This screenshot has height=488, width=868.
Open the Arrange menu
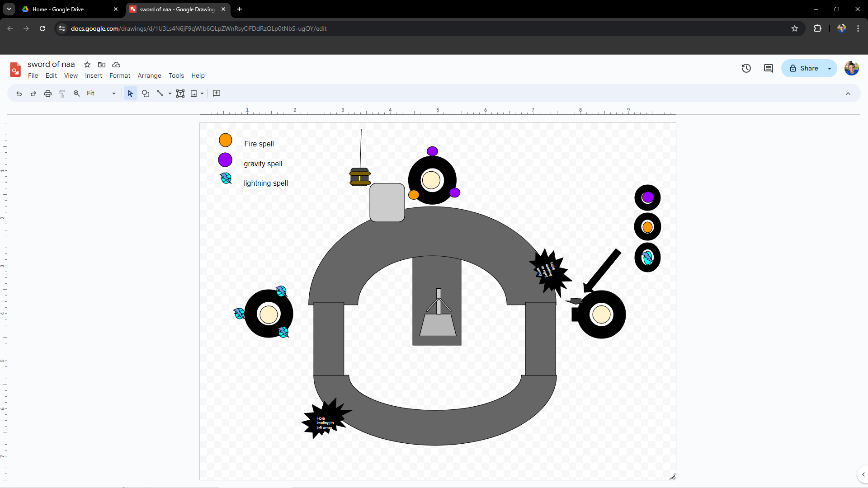coord(149,75)
